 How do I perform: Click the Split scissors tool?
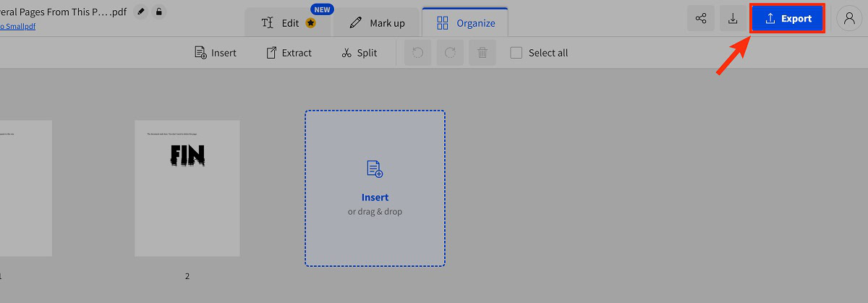click(359, 53)
